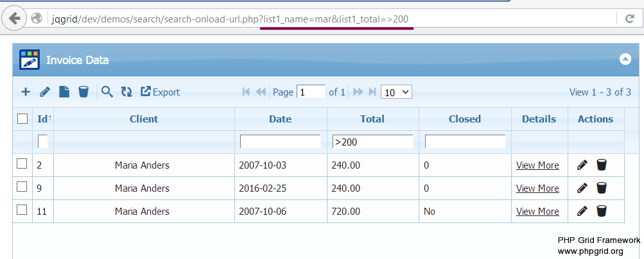
Task: Open View More link for row 9
Action: pos(537,188)
